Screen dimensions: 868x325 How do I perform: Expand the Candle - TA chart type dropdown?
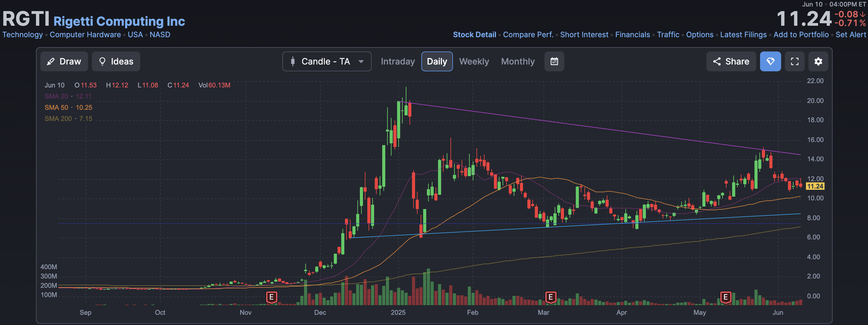[327, 61]
